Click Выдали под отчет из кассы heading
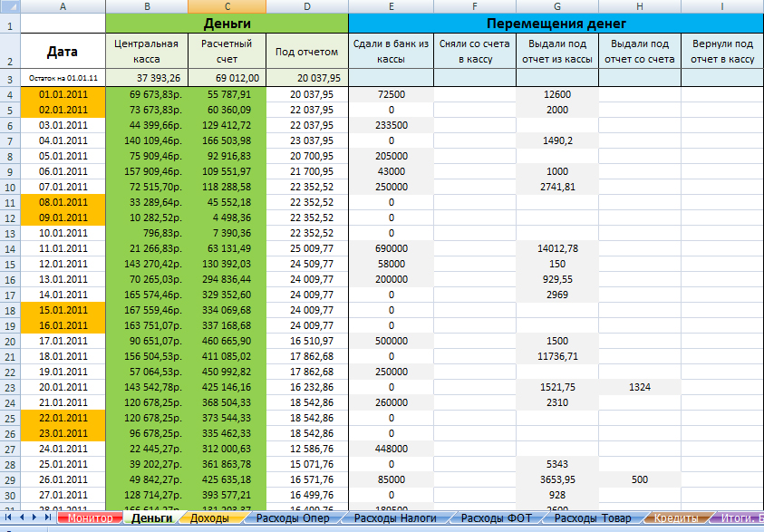 coord(557,51)
